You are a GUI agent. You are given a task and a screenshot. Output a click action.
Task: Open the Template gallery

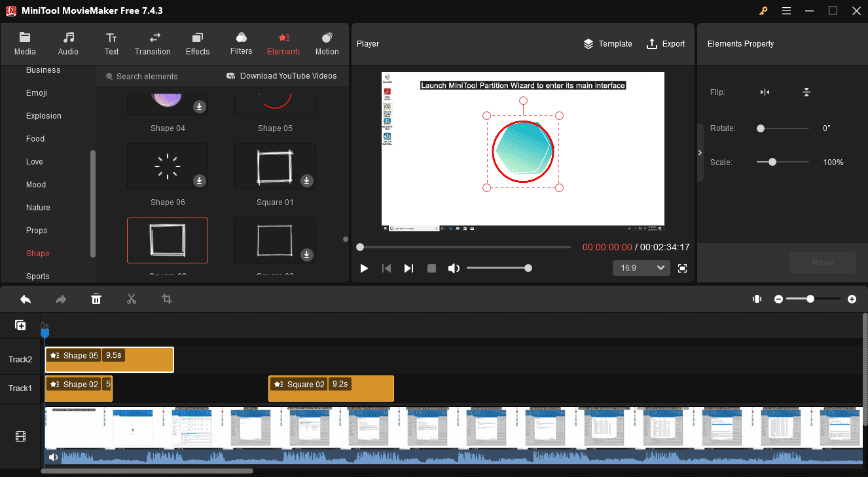(607, 44)
